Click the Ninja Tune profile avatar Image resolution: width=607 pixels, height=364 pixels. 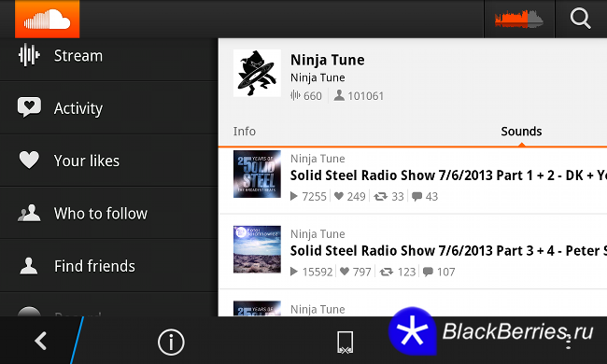tap(257, 73)
